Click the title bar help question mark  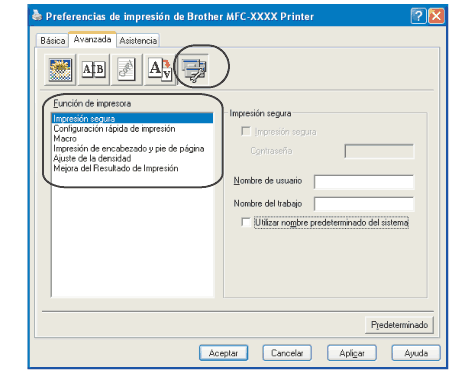[418, 16]
